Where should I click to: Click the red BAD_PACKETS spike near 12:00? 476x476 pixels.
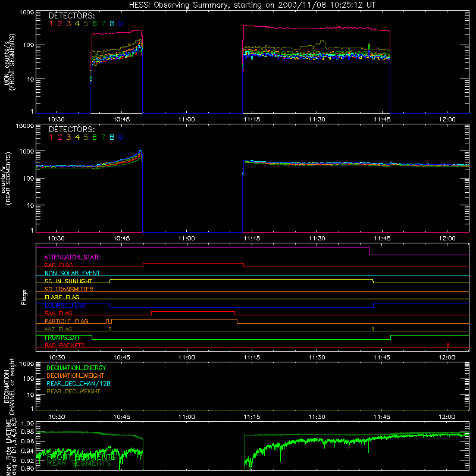[x=448, y=346]
